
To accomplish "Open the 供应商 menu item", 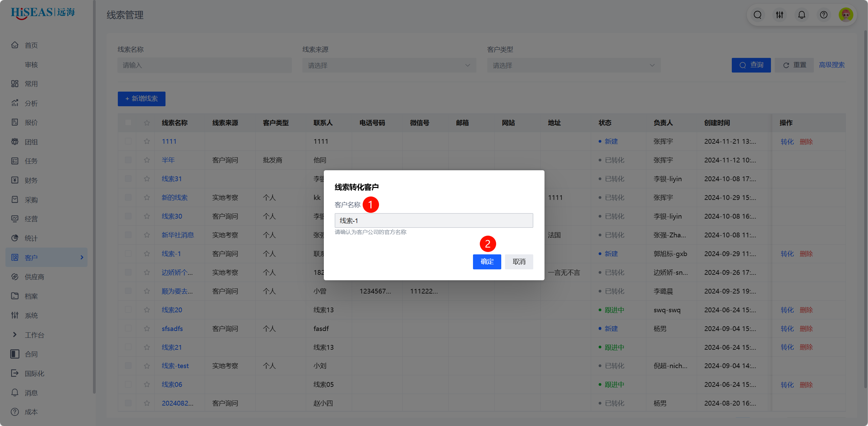I will 34,277.
